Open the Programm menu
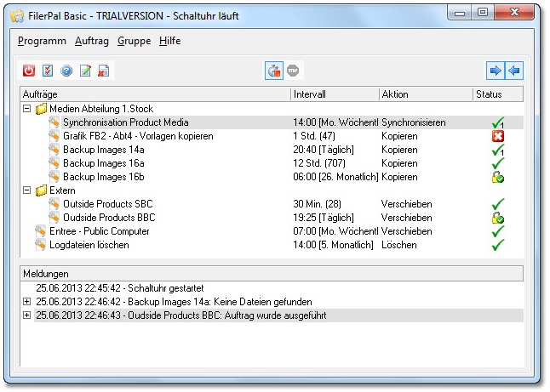The width and height of the screenshot is (550, 392). [x=42, y=41]
